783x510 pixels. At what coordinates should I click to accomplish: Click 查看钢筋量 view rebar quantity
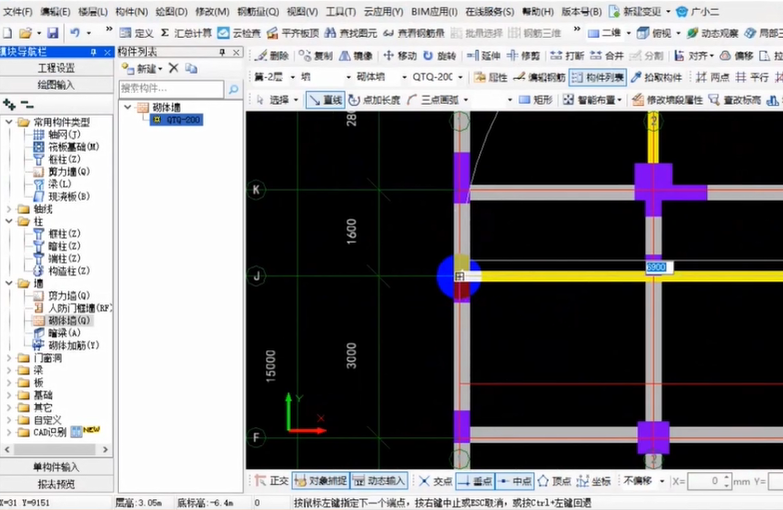414,33
